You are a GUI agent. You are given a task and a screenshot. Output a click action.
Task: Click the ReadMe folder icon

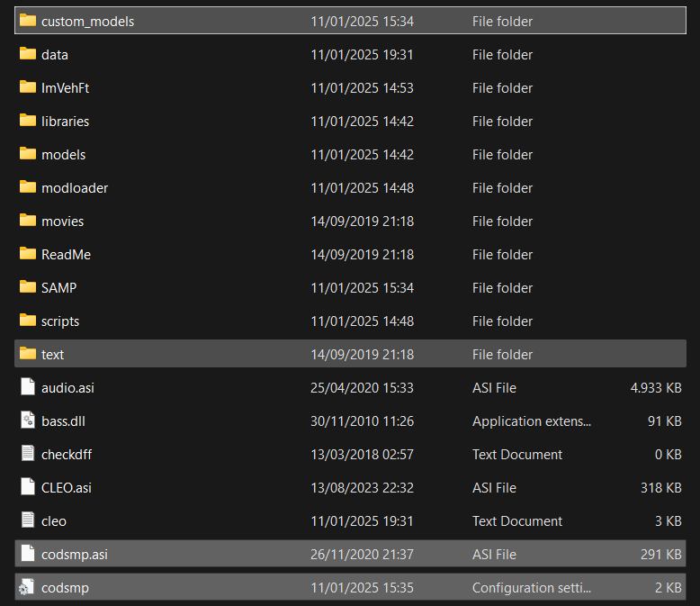pyautogui.click(x=28, y=254)
